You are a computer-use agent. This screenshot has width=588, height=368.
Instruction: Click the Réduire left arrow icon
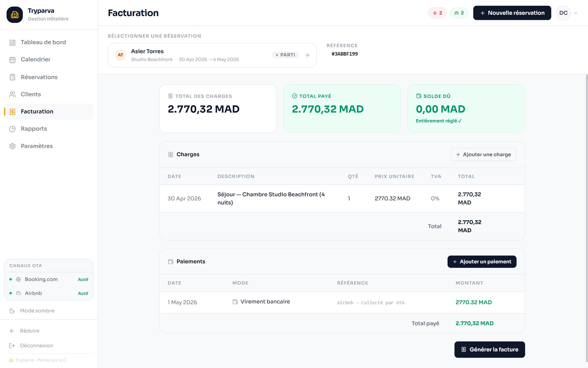[12, 331]
